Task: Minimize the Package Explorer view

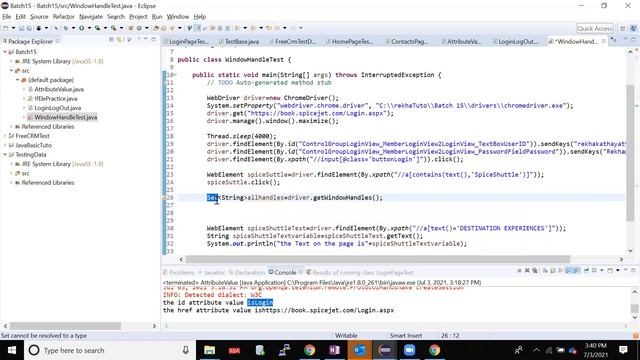Action: tap(146, 40)
